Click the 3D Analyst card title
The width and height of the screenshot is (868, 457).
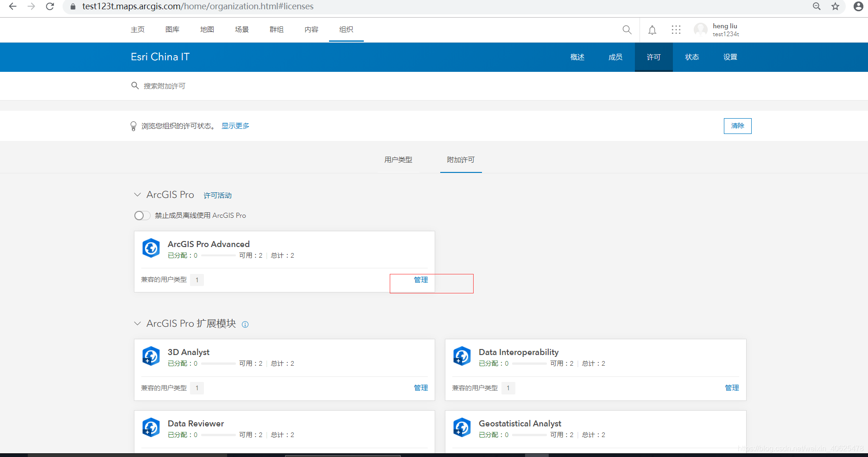(189, 352)
